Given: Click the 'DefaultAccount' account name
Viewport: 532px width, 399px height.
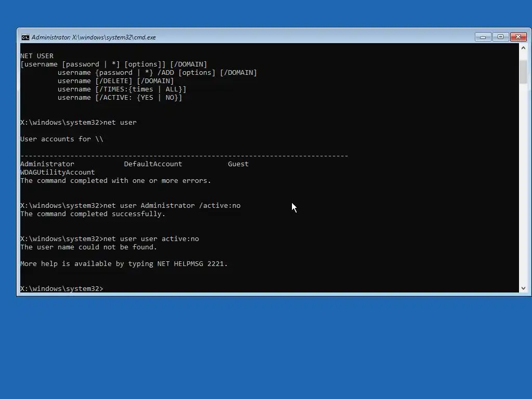Looking at the screenshot, I should click(153, 164).
